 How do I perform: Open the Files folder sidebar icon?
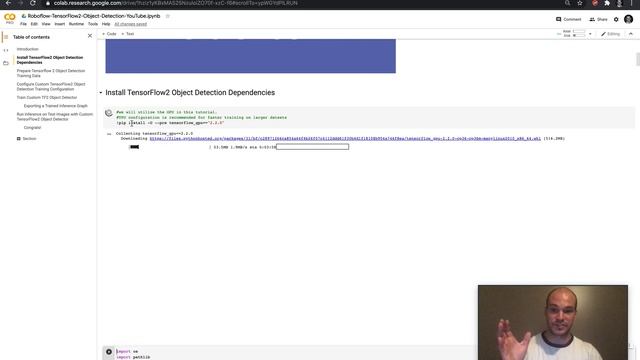coord(6,63)
